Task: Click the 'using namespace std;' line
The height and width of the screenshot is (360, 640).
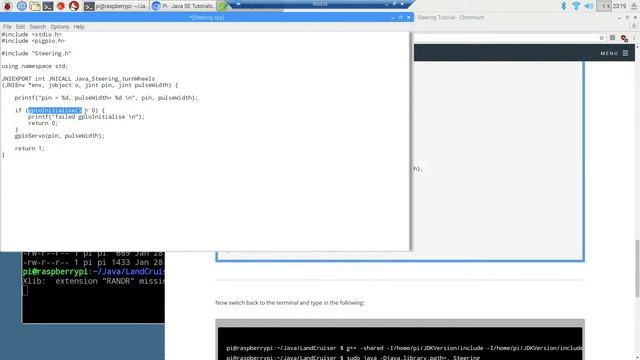Action: pyautogui.click(x=35, y=66)
